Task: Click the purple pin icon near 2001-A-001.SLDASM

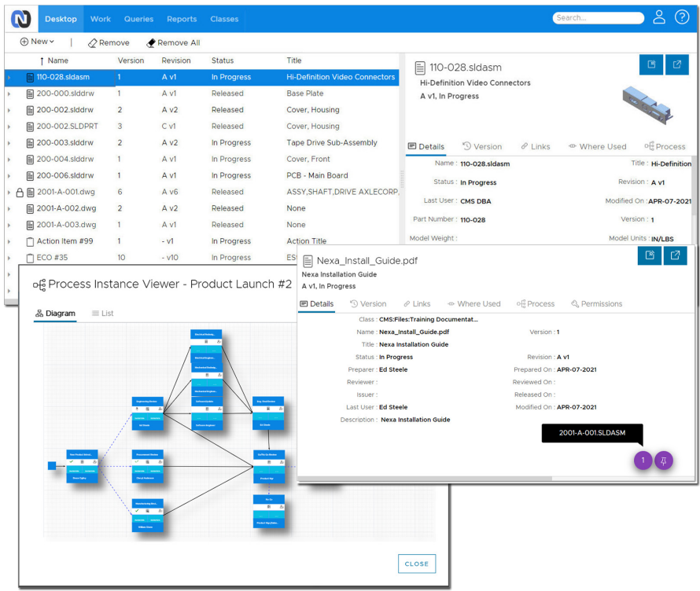Action: pyautogui.click(x=663, y=461)
